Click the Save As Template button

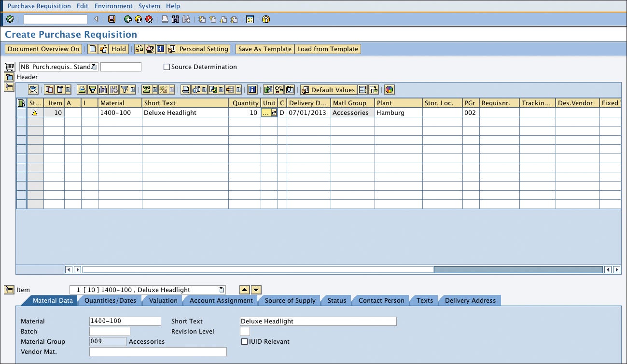(x=265, y=49)
